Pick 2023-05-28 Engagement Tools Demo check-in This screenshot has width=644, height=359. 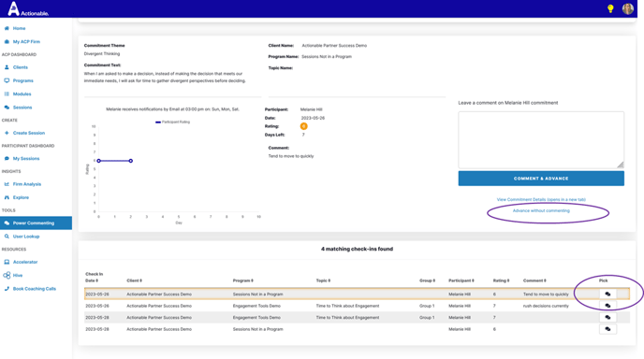(x=607, y=318)
